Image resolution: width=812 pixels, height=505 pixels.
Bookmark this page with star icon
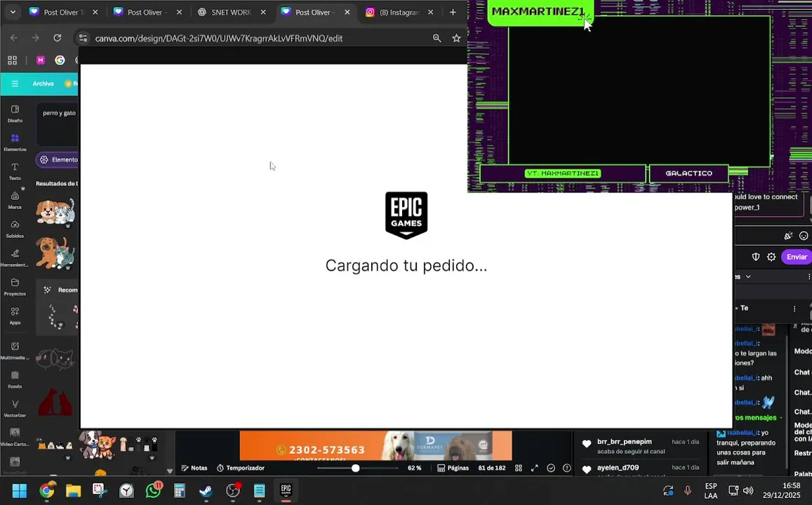point(456,39)
